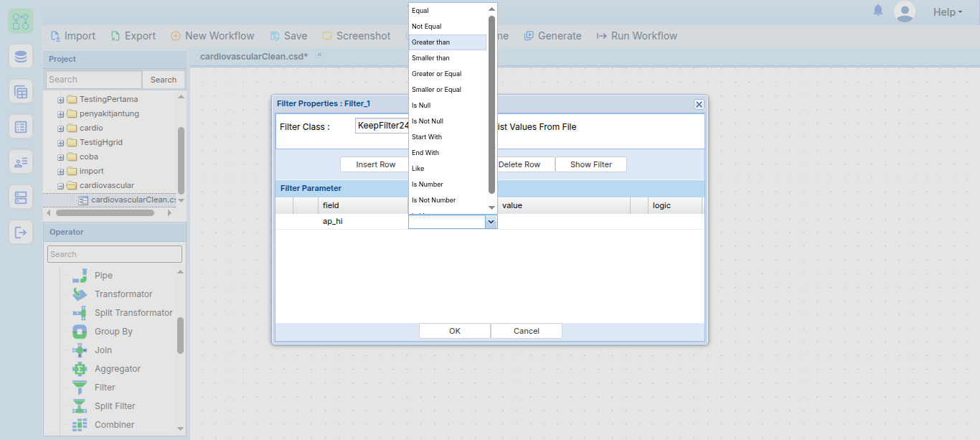Switch to the cardiovascularClean.csd tab
This screenshot has width=980, height=440.
point(254,56)
